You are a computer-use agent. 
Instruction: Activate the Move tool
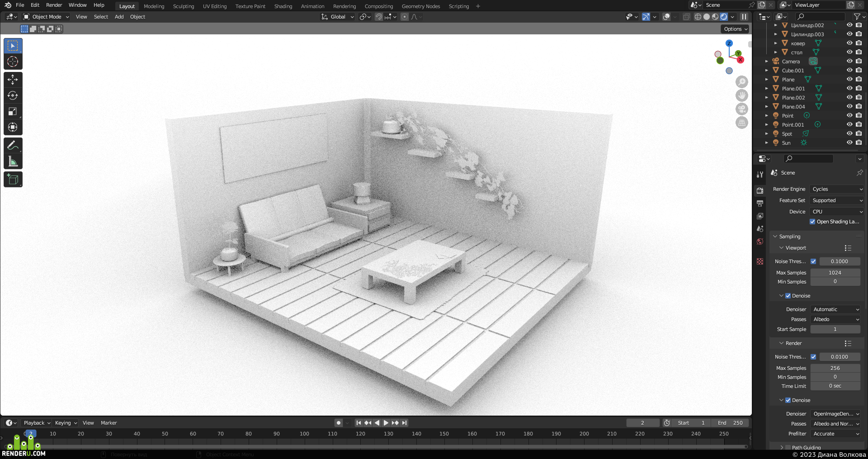[13, 80]
